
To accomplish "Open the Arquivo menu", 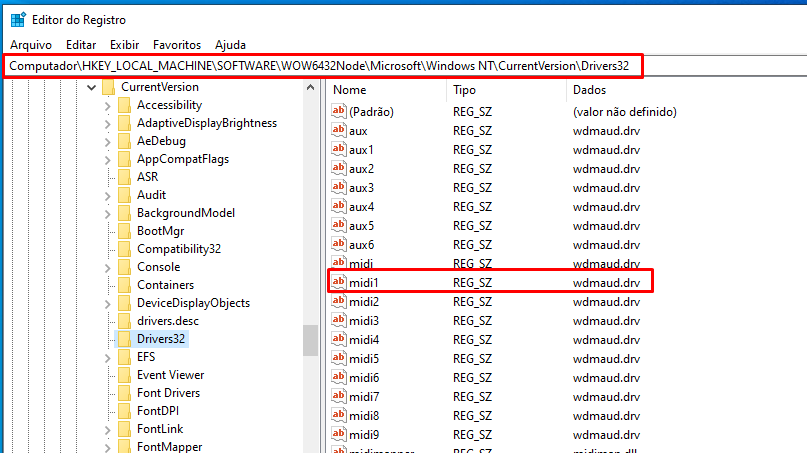I will [x=31, y=45].
